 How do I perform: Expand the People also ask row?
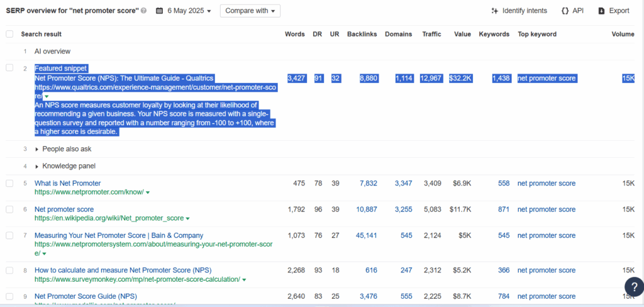tap(38, 149)
